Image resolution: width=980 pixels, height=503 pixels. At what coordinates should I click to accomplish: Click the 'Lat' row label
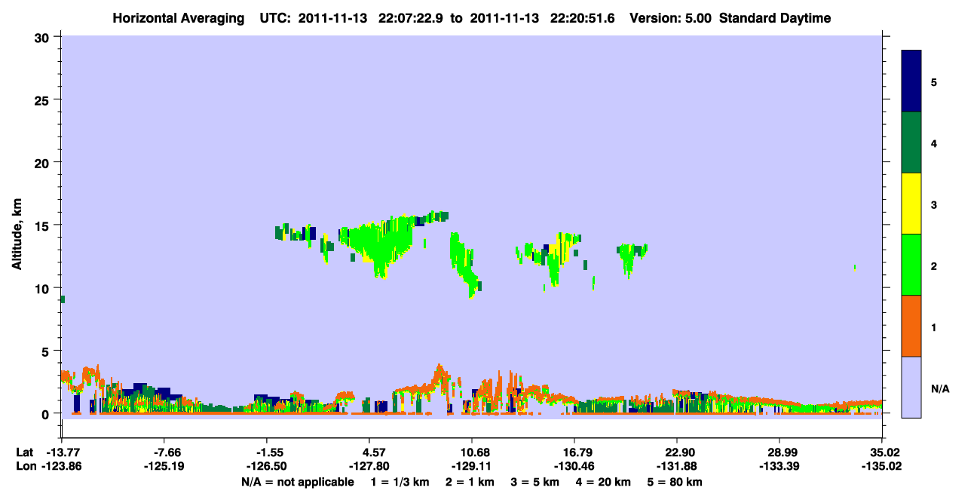point(23,452)
